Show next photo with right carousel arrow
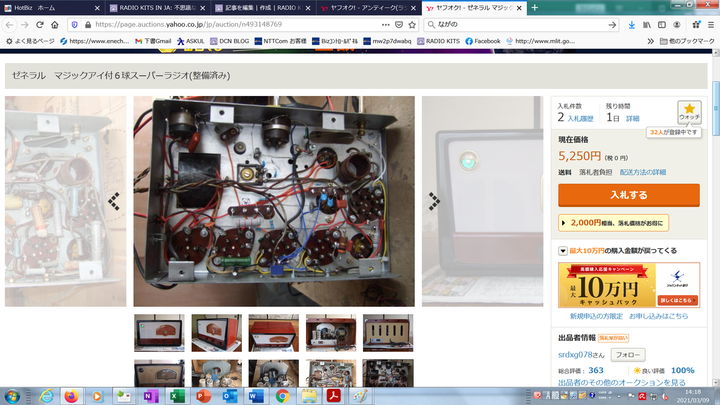The width and height of the screenshot is (720, 405). pos(434,201)
